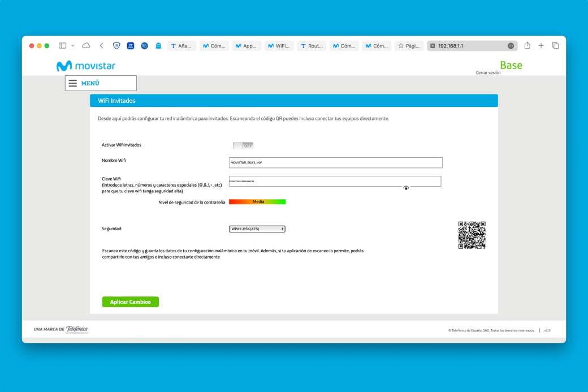Screen dimensions: 588x392
Task: Switch to the "Pàgi..." tab
Action: (x=409, y=46)
